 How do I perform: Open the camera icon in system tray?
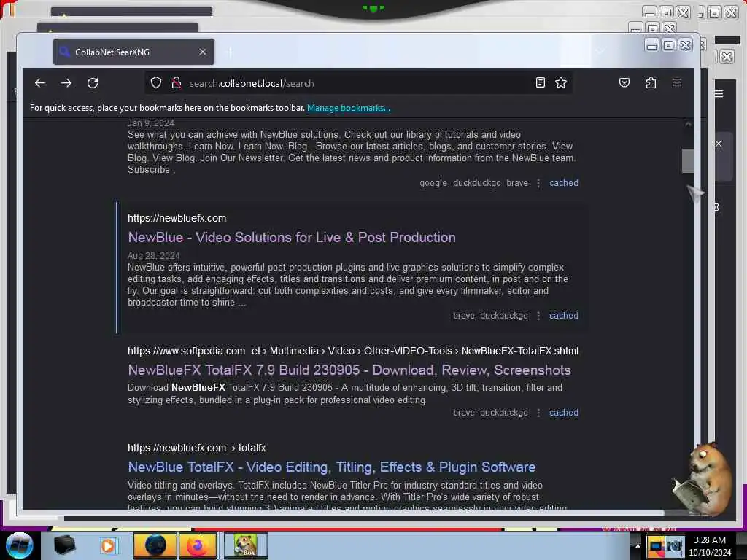click(x=675, y=546)
